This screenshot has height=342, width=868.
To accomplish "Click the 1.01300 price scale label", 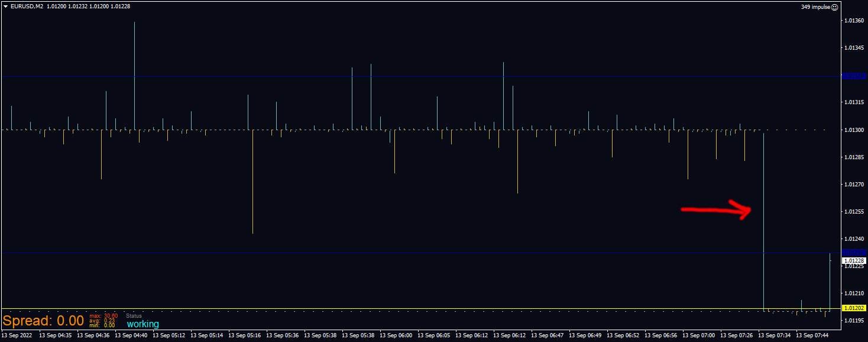I will tap(854, 130).
